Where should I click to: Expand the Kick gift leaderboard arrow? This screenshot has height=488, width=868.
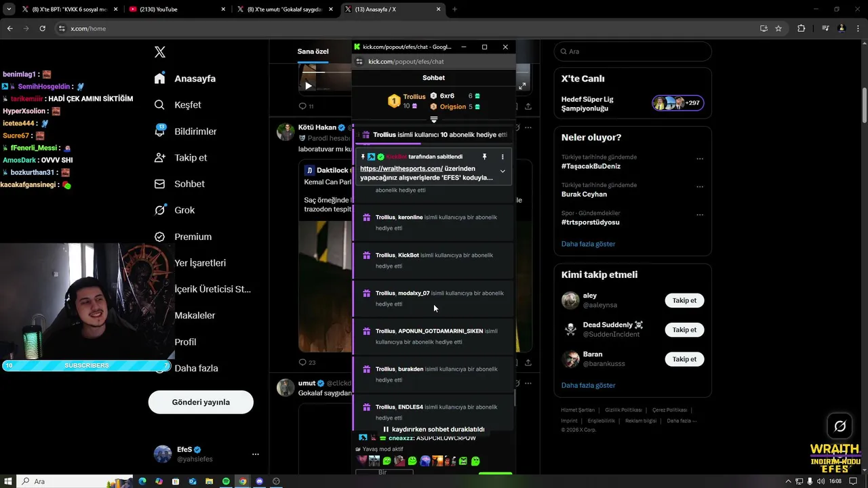click(x=434, y=120)
